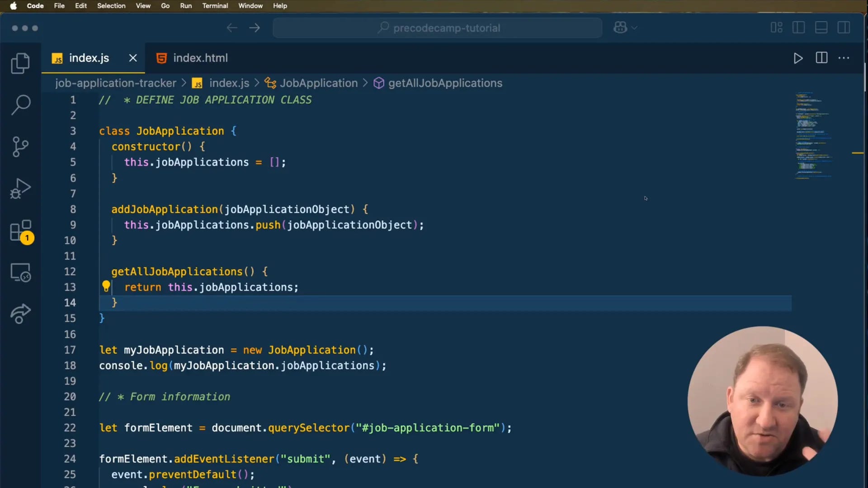Open the Live Share view icon
The image size is (868, 488).
click(20, 314)
